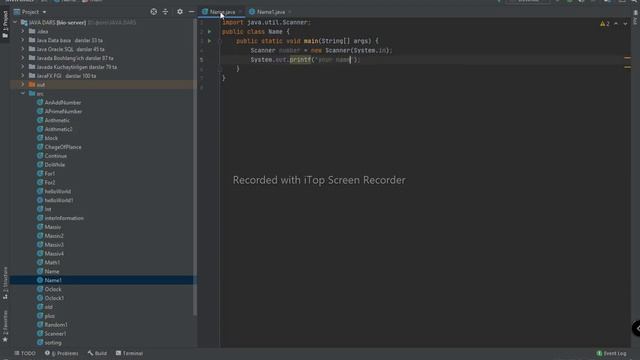This screenshot has height=360, width=640.
Task: Open the TODO tool window
Action: point(25,353)
